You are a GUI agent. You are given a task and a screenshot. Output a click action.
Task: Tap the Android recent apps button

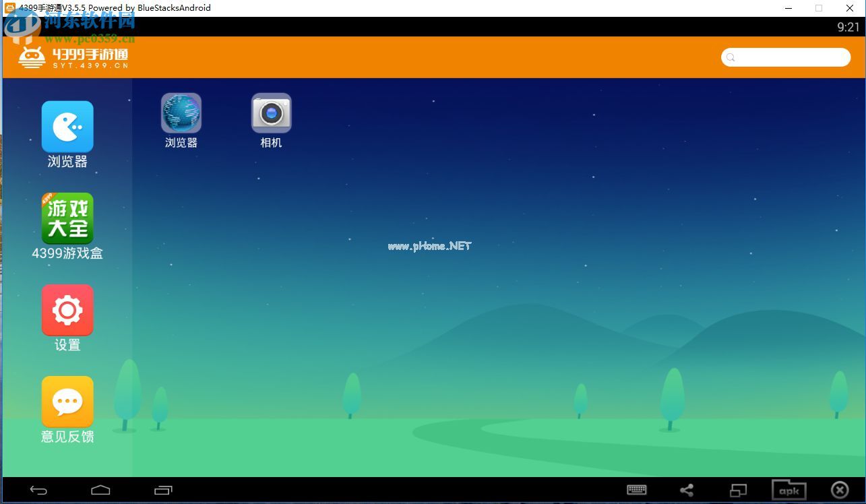tap(163, 491)
